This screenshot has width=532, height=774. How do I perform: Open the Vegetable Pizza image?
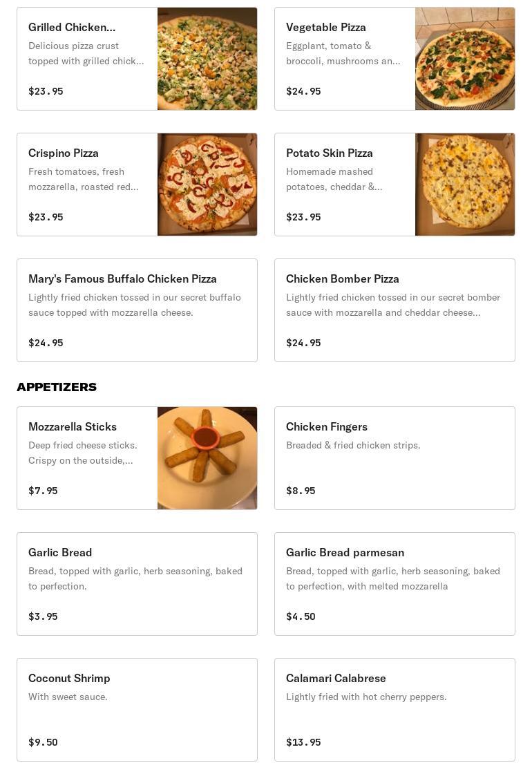click(465, 59)
